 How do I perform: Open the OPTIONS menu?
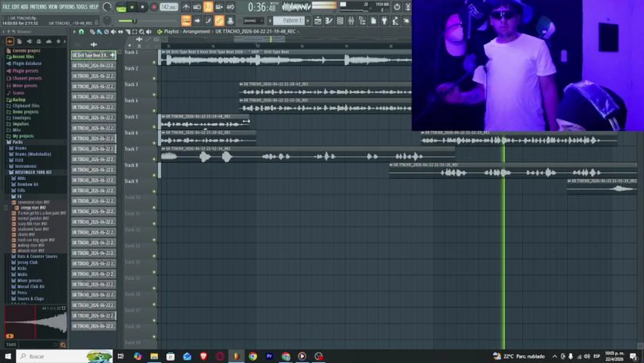click(x=67, y=7)
